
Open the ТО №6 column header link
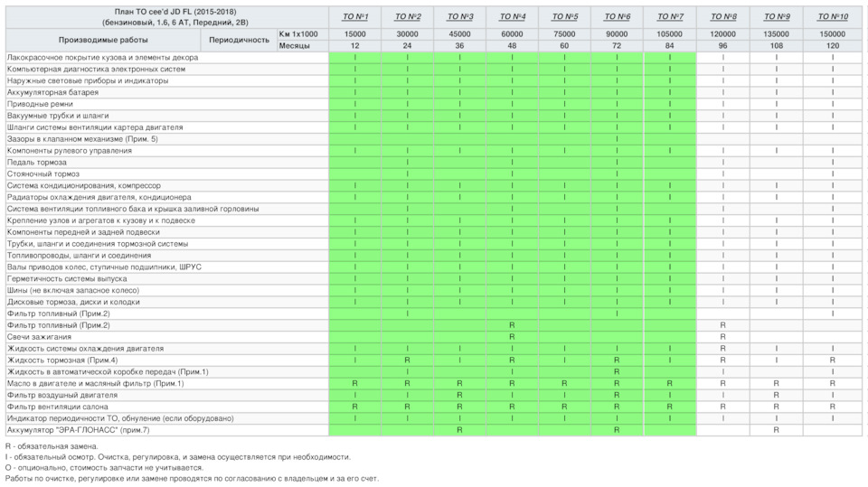click(x=617, y=16)
